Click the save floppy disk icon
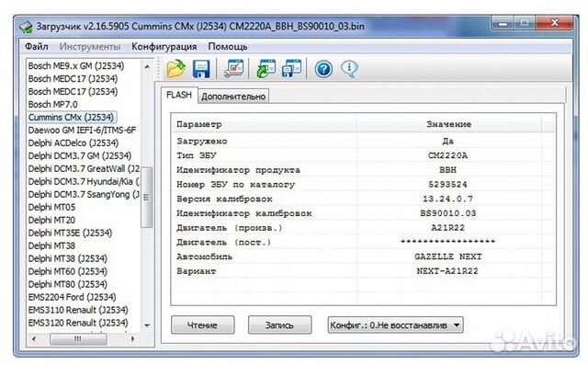588x365 pixels. pos(201,69)
